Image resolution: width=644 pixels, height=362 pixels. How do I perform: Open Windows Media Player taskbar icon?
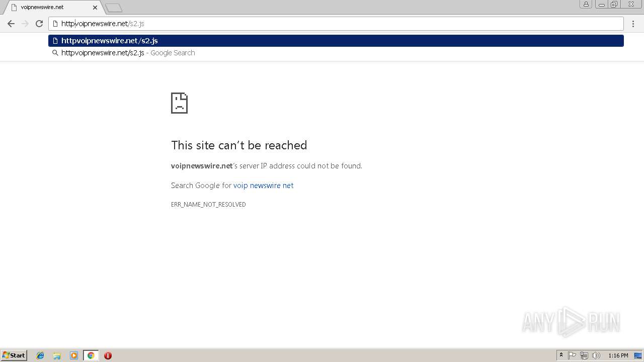[74, 355]
